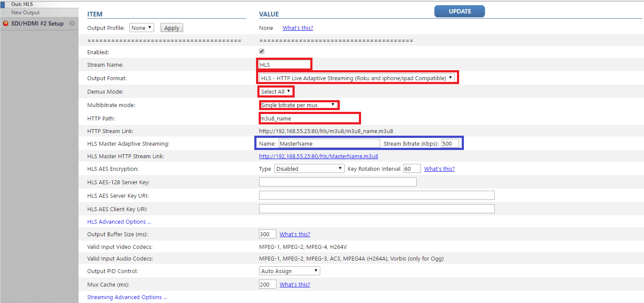Click the Valid Input Video Codecs value text

pos(303,247)
